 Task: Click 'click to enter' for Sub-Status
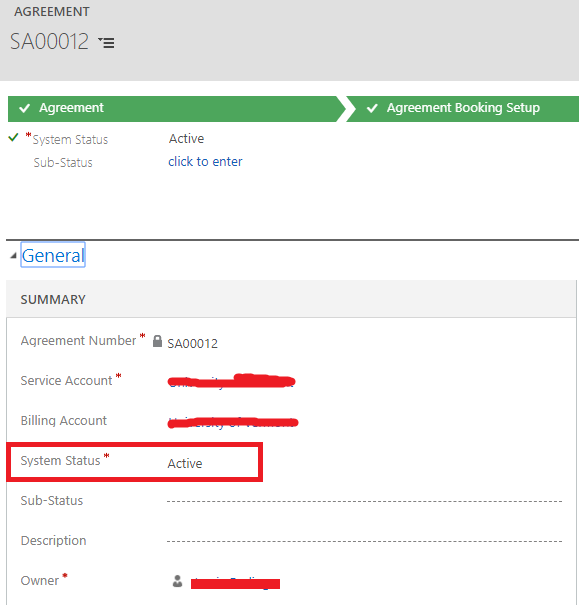205,161
